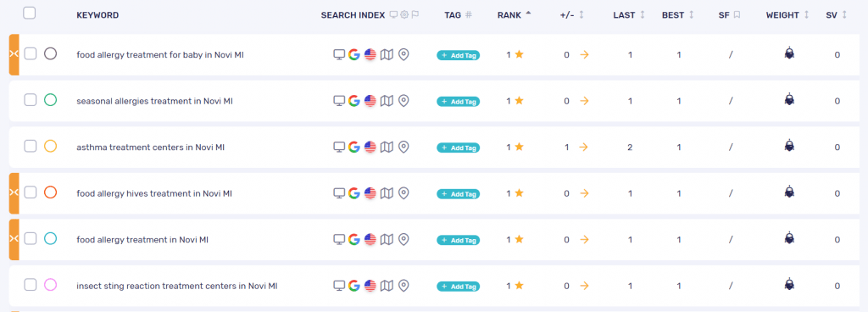Expand orange handle on 'food allergy hives treatment'
The width and height of the screenshot is (868, 312).
tap(14, 193)
